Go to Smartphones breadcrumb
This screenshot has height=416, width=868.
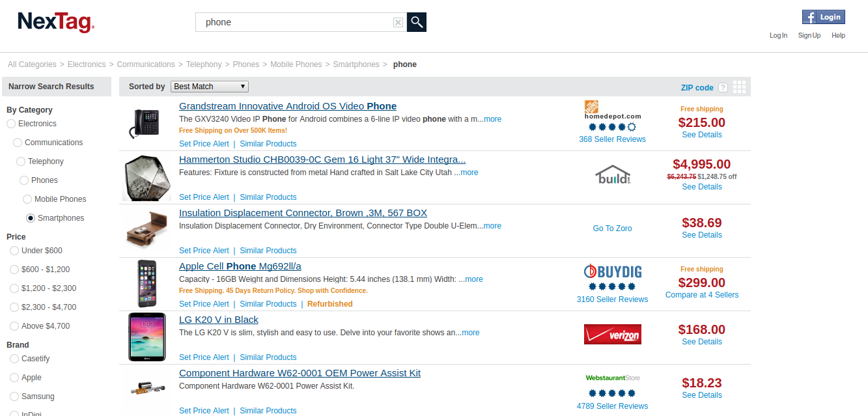coord(356,64)
